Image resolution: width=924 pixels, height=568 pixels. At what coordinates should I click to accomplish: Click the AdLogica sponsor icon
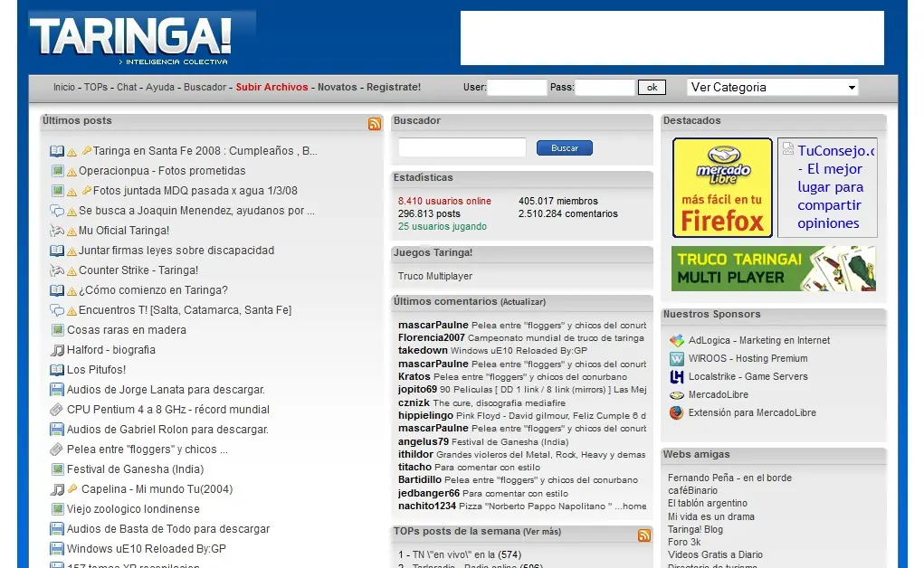click(x=677, y=341)
